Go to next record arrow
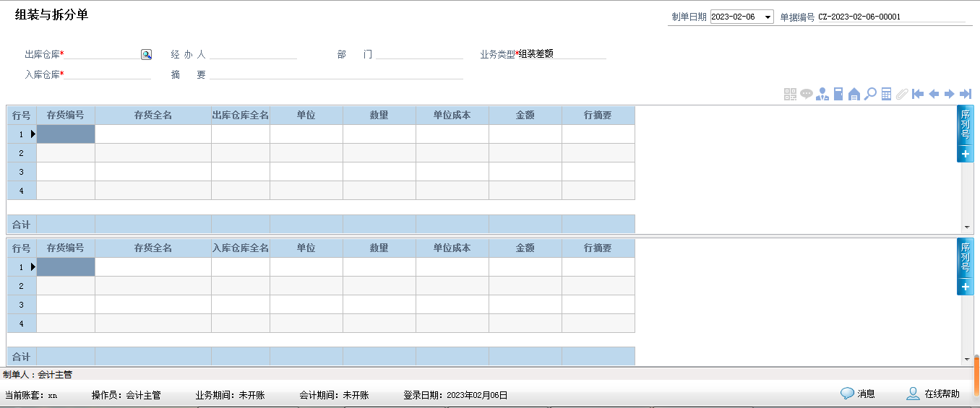The image size is (980, 408). pyautogui.click(x=950, y=94)
